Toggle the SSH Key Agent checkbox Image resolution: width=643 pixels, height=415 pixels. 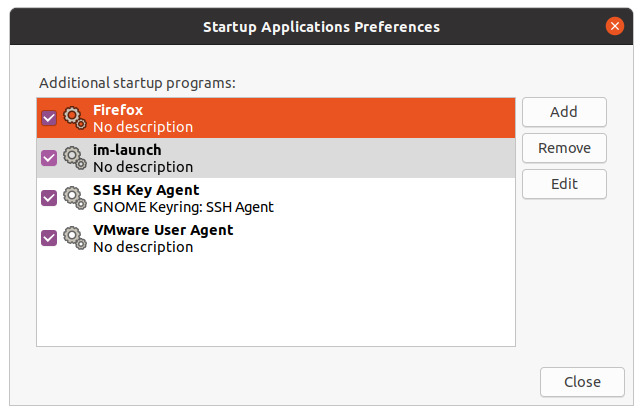[49, 198]
